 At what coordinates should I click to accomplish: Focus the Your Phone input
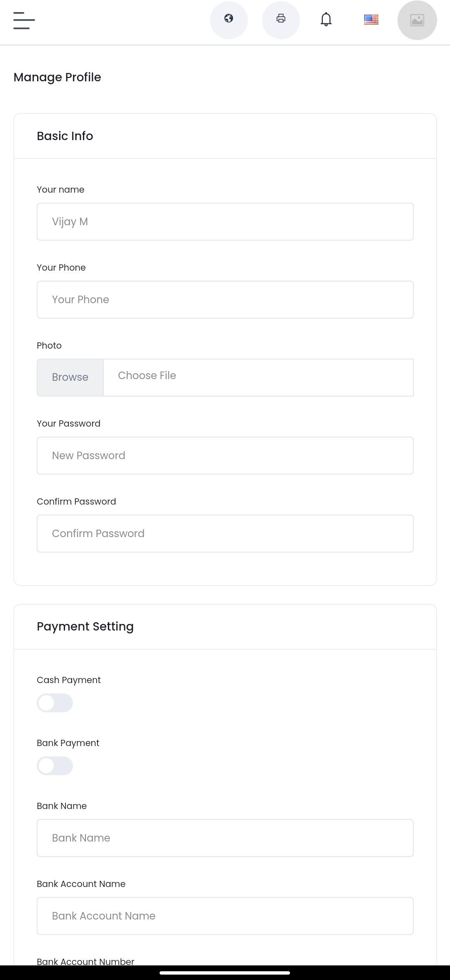[x=225, y=300]
